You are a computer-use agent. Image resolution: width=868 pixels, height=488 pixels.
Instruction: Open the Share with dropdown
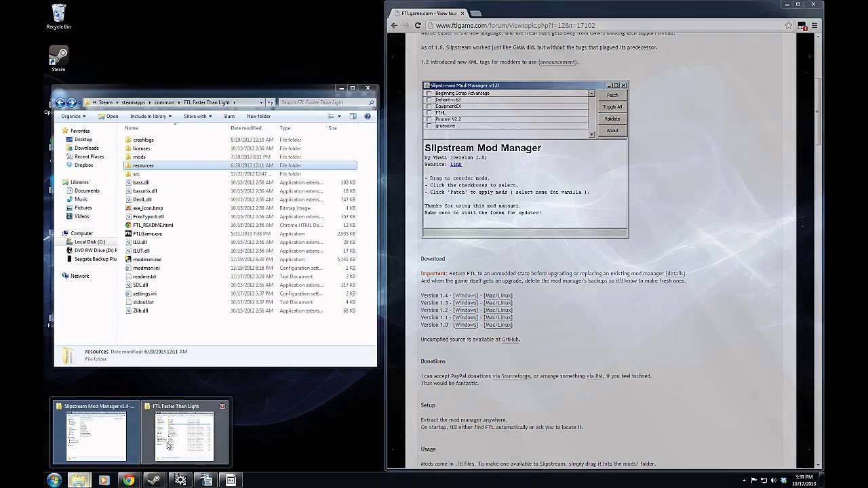197,116
